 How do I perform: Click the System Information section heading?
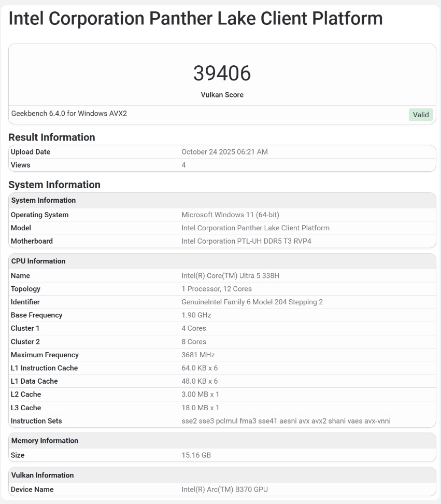click(x=54, y=185)
